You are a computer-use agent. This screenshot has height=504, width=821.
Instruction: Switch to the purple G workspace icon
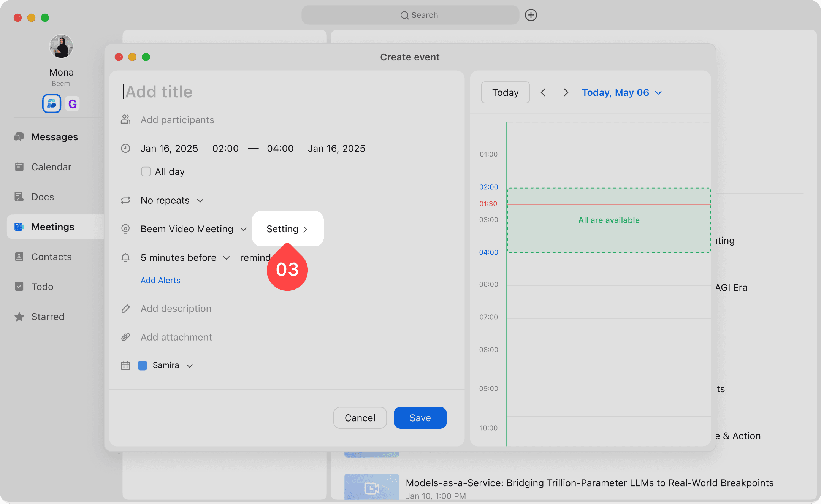(x=72, y=103)
